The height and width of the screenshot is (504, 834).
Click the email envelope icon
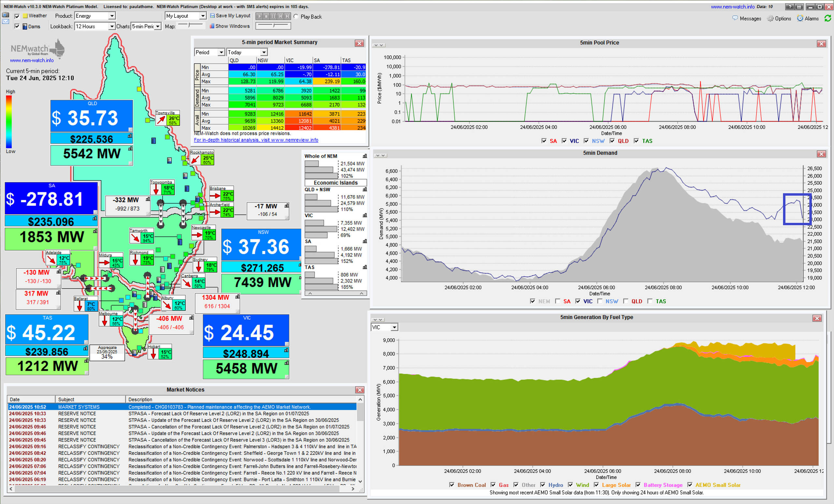tap(6, 21)
